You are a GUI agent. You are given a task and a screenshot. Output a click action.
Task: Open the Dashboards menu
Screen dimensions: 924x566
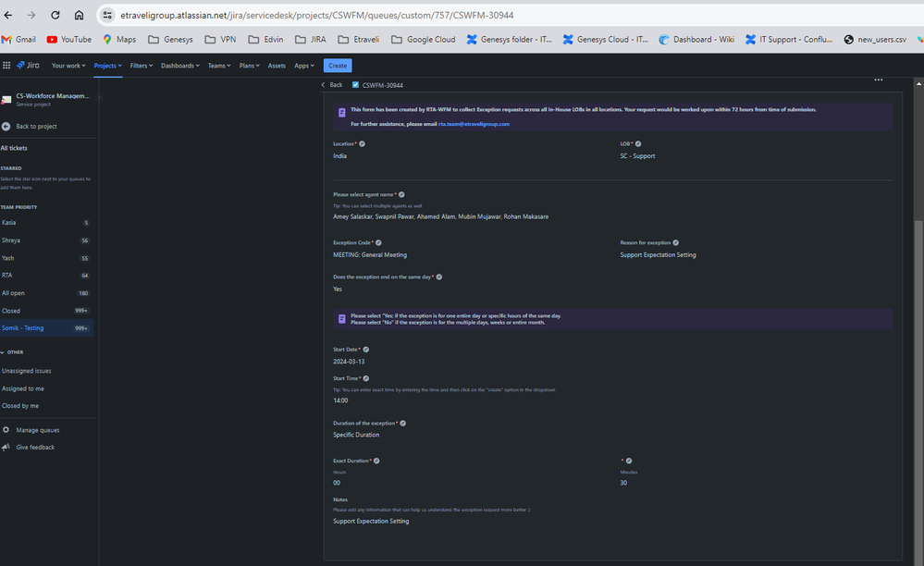tap(180, 66)
